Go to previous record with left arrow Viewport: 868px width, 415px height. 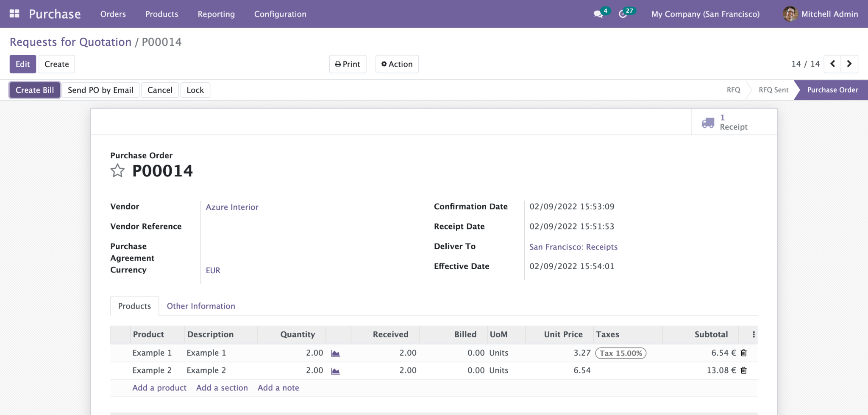[x=833, y=64]
